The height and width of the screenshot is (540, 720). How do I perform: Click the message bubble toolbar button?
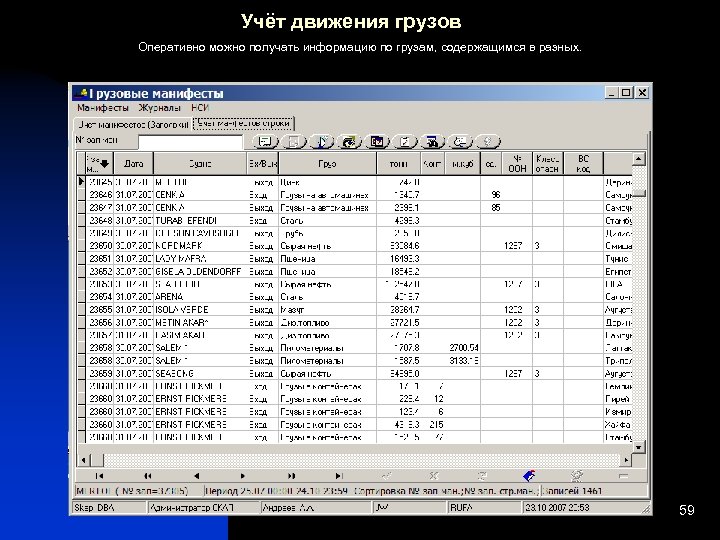(460, 142)
